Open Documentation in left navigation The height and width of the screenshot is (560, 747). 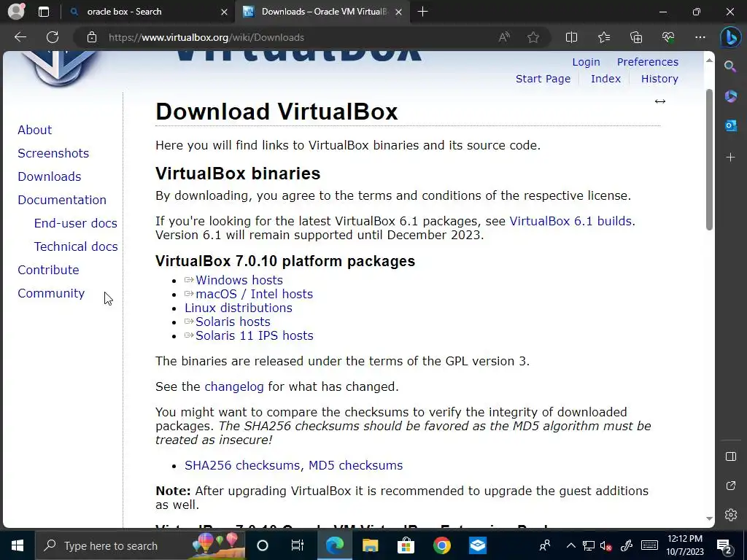pos(62,200)
